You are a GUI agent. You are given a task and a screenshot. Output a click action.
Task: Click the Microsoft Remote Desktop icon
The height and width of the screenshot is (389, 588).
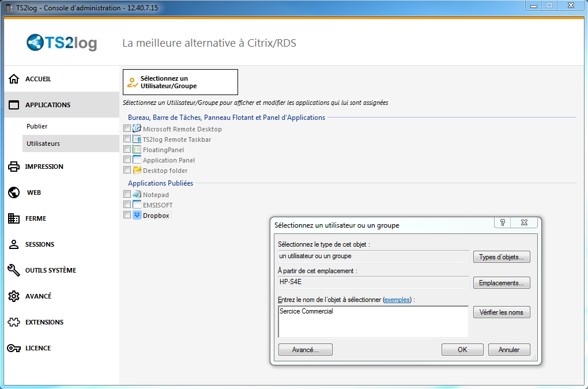coord(137,129)
